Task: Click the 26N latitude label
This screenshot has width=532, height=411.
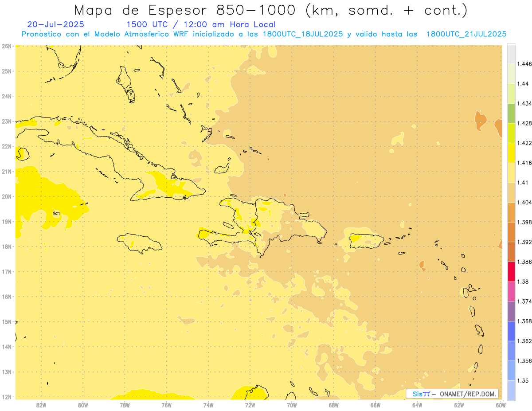Action: (6, 46)
